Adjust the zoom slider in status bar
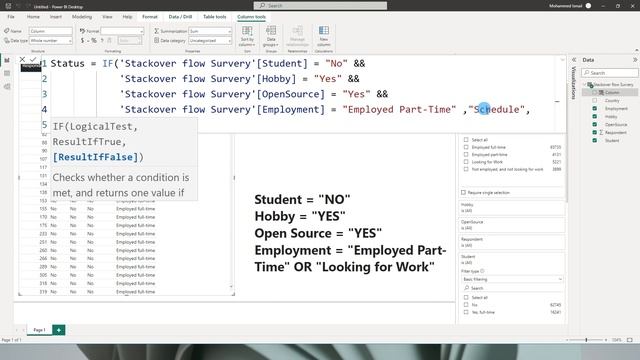The width and height of the screenshot is (640, 360). (x=587, y=340)
